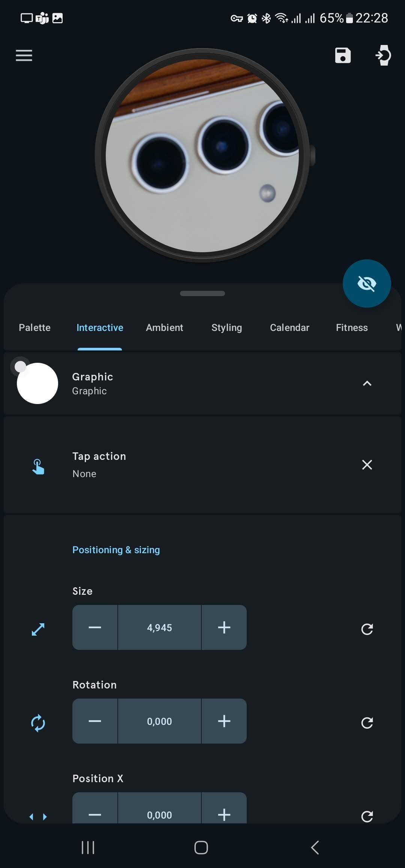This screenshot has width=405, height=868.
Task: Select the white Graphic thumbnail circle
Action: point(37,383)
